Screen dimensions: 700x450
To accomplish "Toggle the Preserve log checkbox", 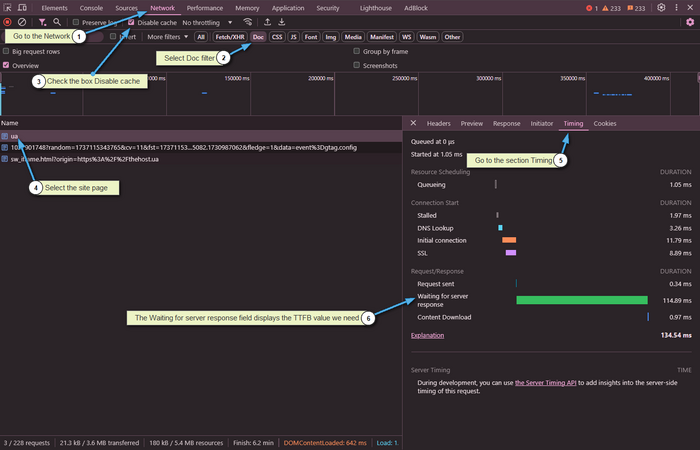I will click(x=75, y=22).
